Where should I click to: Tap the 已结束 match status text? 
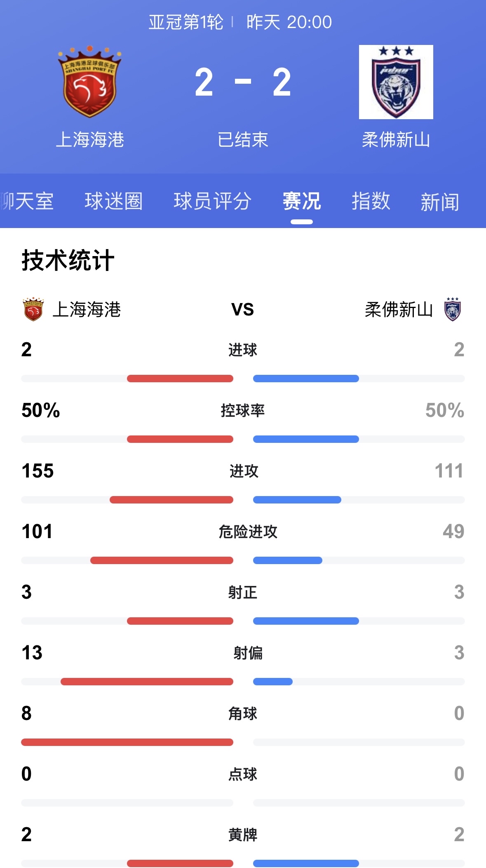[243, 140]
